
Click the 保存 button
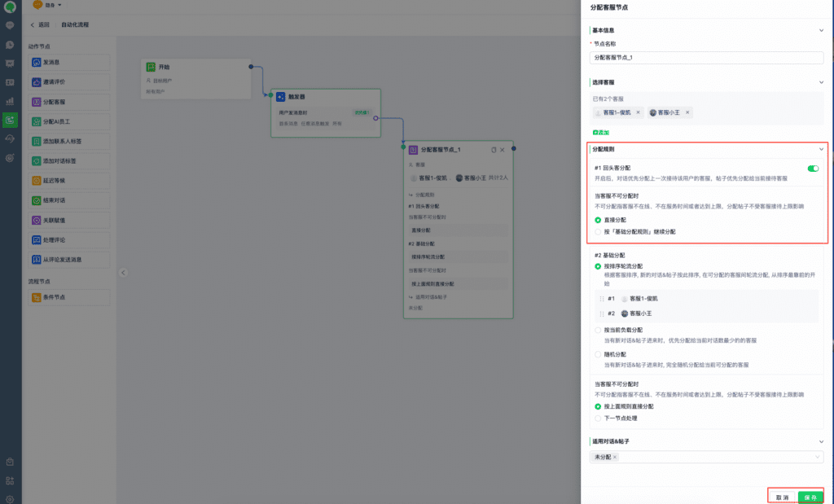810,496
